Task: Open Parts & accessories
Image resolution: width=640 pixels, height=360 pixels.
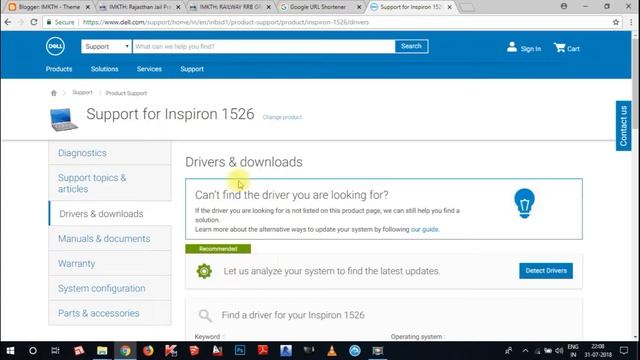Action: tap(110, 313)
